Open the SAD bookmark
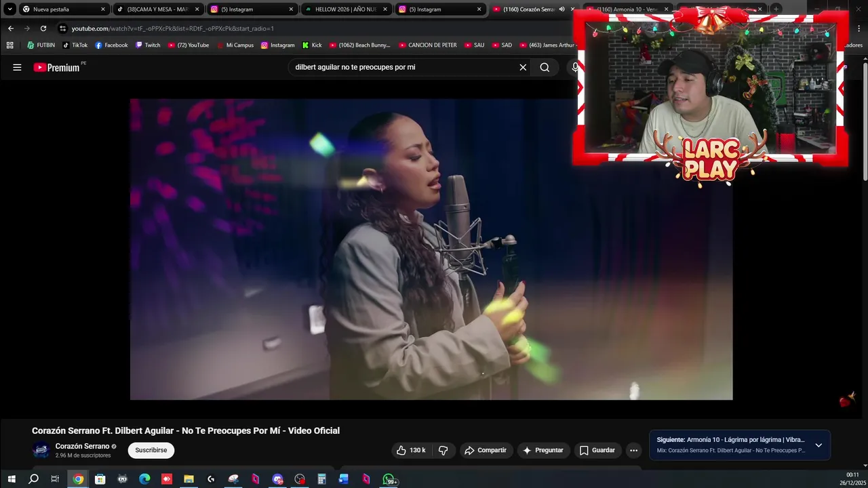 tap(501, 45)
